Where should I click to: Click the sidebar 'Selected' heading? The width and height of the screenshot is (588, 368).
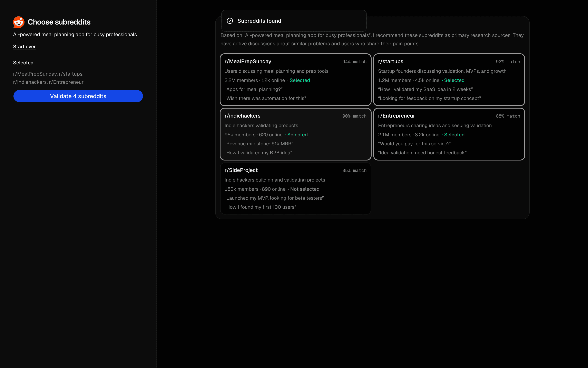coord(23,63)
